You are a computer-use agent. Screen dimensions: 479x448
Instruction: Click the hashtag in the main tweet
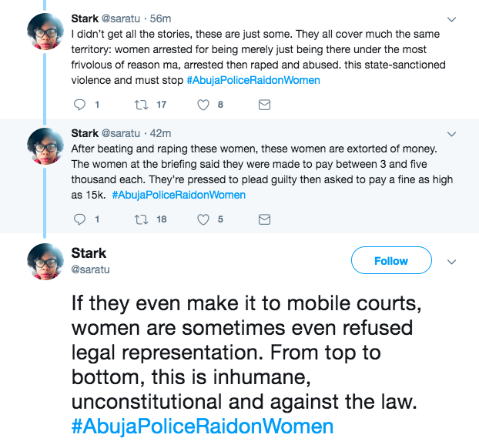point(203,426)
